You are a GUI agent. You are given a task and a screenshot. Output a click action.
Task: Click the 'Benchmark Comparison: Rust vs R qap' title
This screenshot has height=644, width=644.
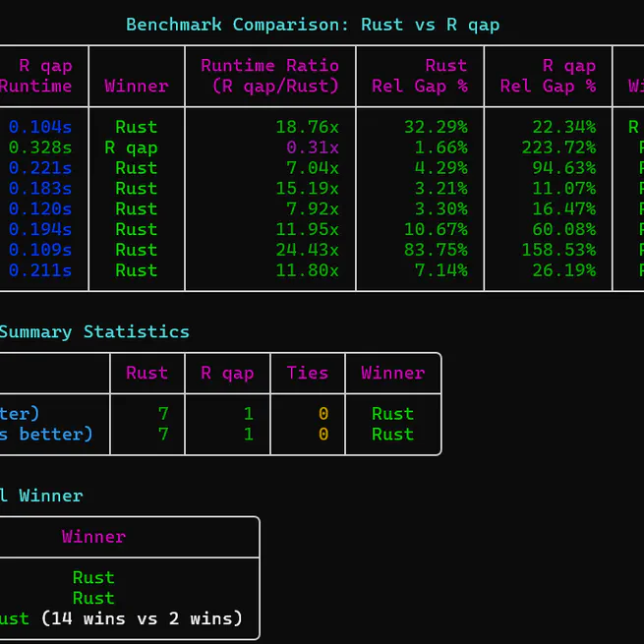click(x=313, y=25)
